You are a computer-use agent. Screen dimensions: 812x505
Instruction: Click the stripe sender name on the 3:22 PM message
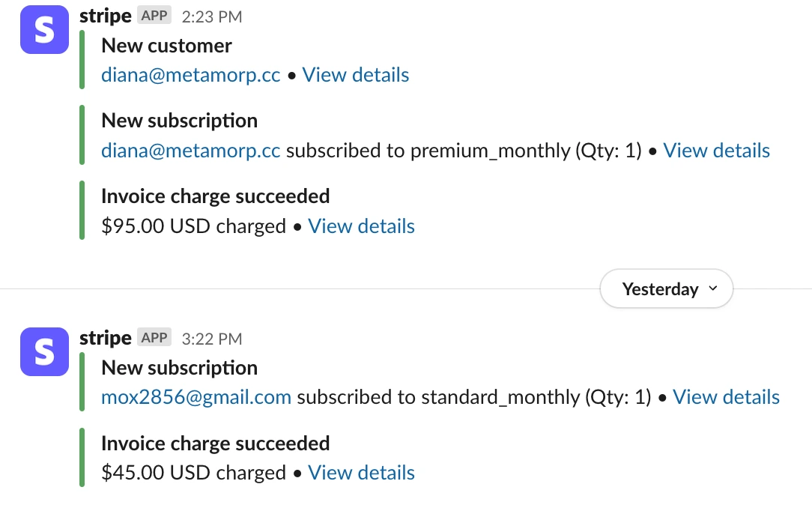click(106, 338)
